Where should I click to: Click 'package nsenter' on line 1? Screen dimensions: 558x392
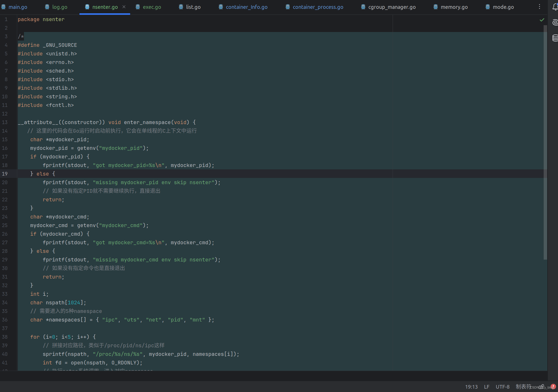point(41,19)
